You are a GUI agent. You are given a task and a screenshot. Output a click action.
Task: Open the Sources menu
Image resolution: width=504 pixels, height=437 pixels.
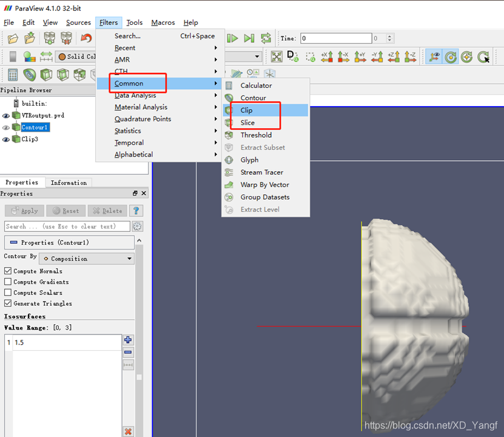point(78,22)
